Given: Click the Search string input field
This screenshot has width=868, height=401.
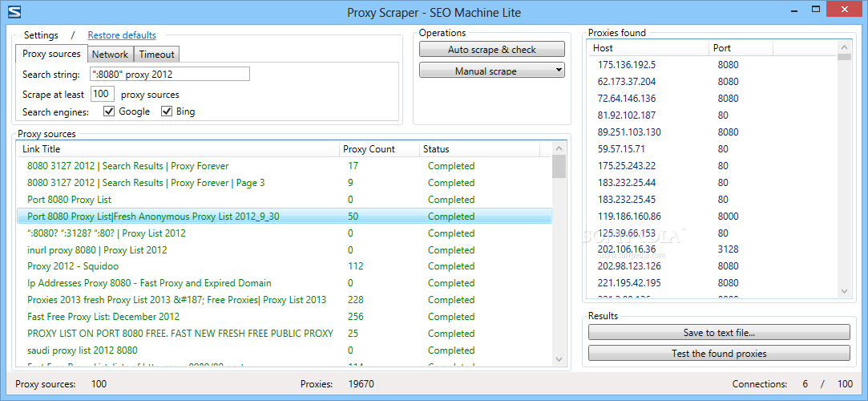Looking at the screenshot, I should tap(169, 75).
